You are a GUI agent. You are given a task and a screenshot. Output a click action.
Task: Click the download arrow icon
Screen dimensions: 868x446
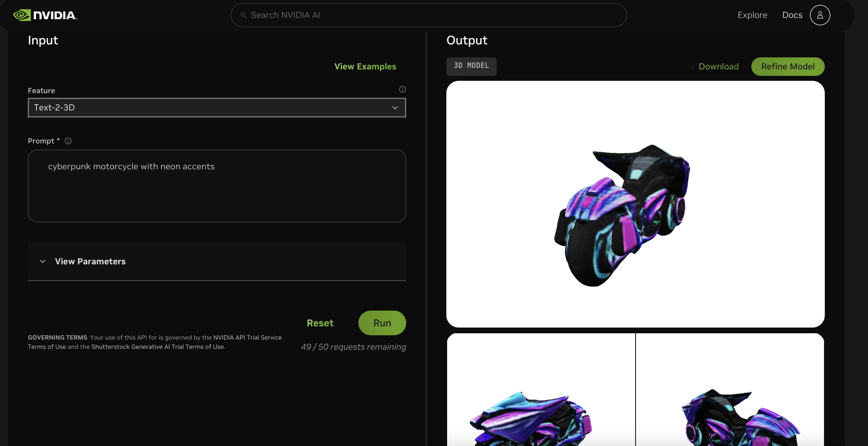pyautogui.click(x=692, y=67)
